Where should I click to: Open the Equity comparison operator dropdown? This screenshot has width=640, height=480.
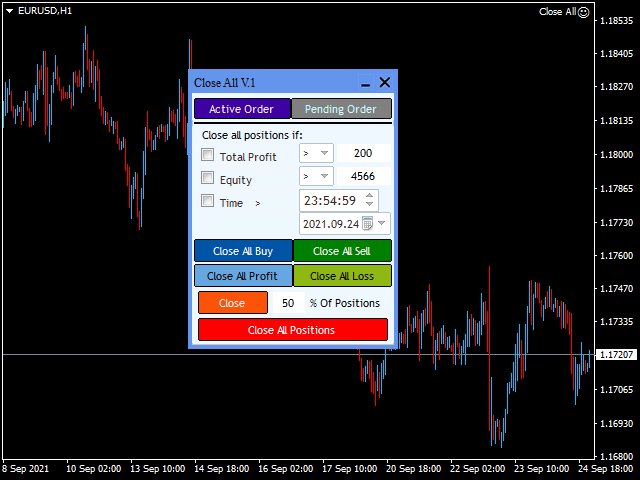316,177
